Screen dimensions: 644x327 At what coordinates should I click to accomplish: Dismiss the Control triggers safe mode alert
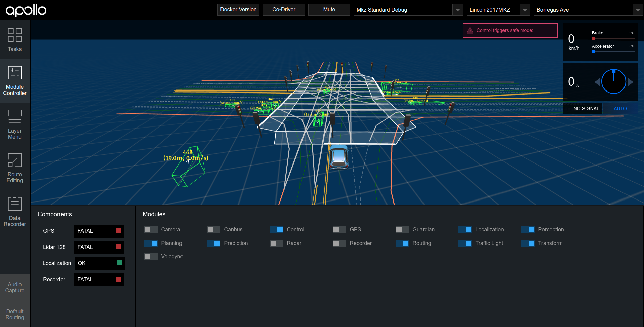pyautogui.click(x=510, y=30)
